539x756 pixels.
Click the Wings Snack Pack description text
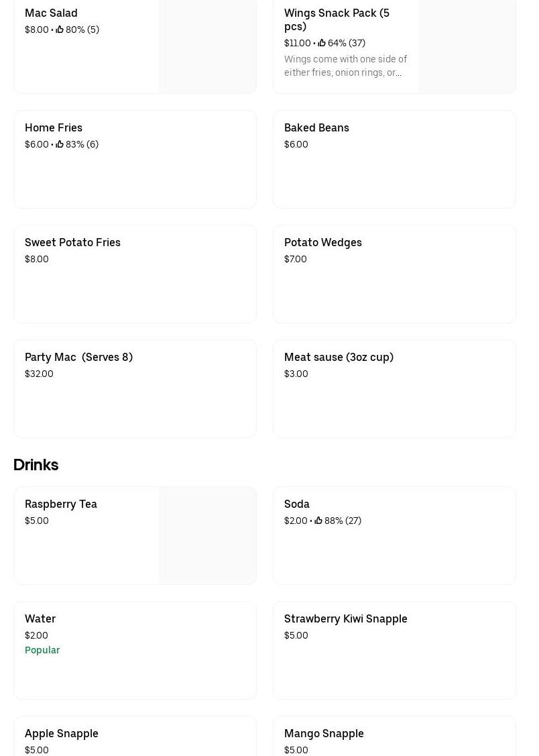coord(345,66)
